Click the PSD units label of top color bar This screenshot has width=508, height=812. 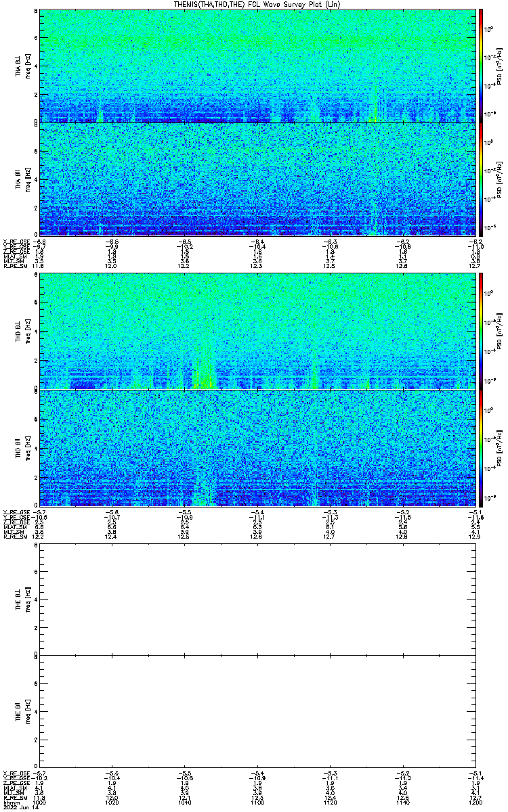coord(499,66)
